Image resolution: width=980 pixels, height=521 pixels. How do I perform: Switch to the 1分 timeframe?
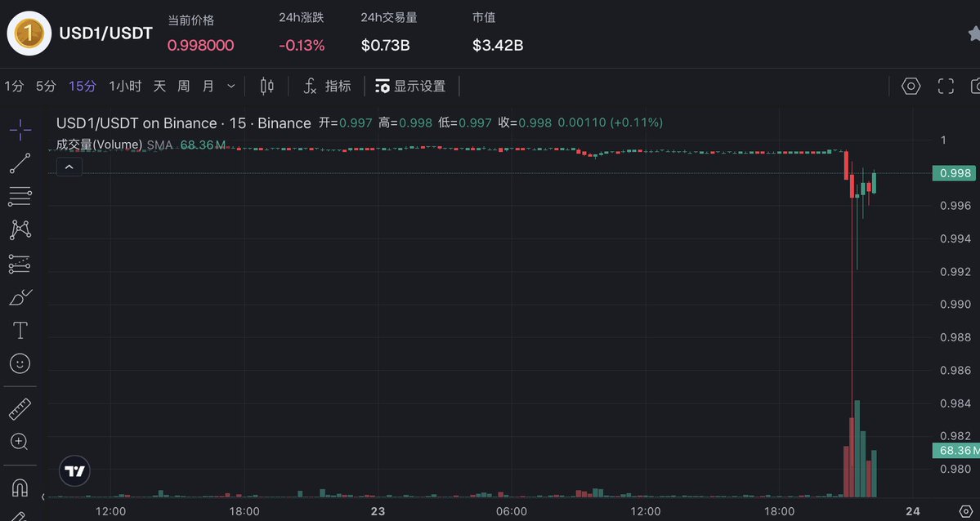tap(14, 87)
